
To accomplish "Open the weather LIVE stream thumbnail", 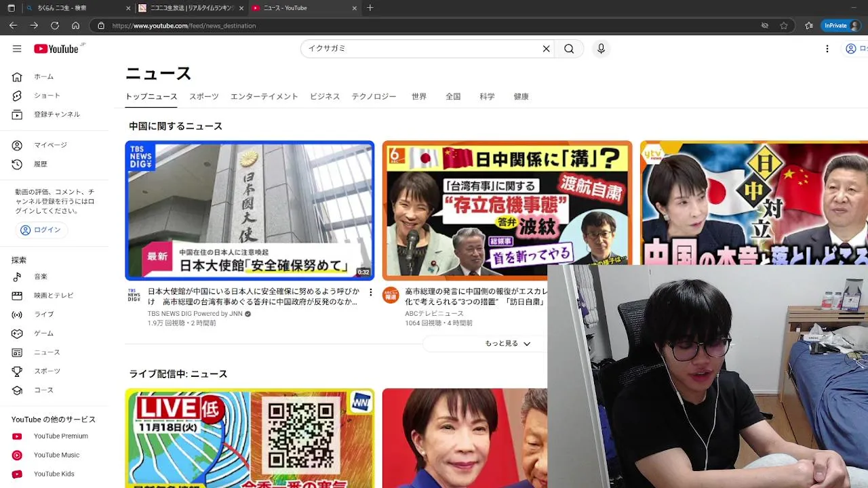I will click(x=250, y=438).
